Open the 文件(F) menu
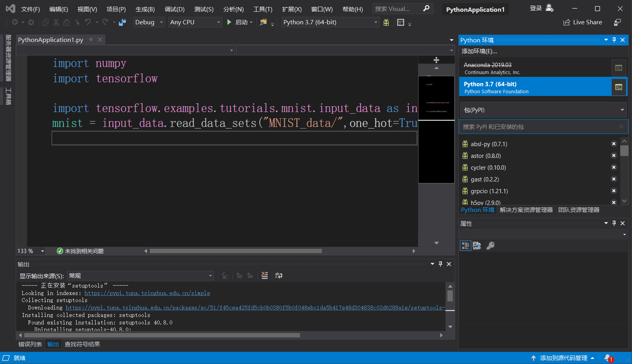This screenshot has width=632, height=364. click(x=30, y=9)
